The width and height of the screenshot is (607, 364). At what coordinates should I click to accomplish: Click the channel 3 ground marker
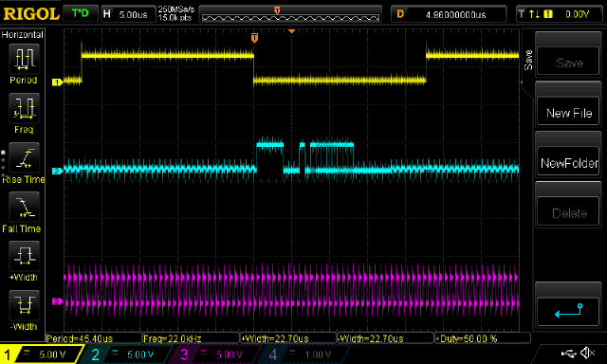pyautogui.click(x=57, y=300)
